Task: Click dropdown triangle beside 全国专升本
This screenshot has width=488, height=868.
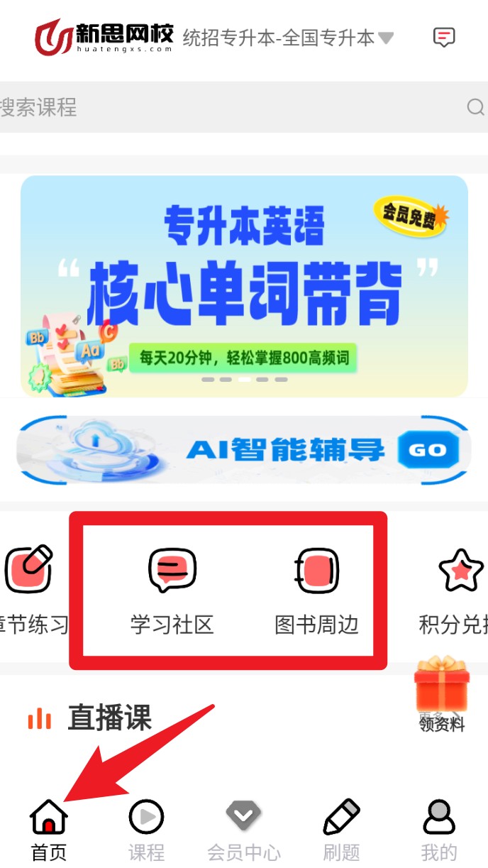Action: [x=386, y=38]
